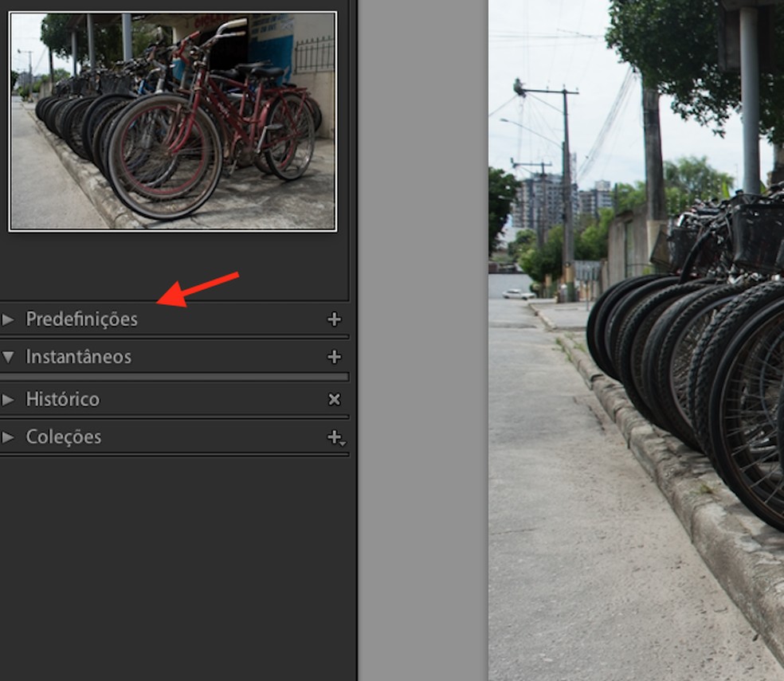Viewport: 784px width, 681px height.
Task: Select the Coleções panel header
Action: (x=64, y=436)
